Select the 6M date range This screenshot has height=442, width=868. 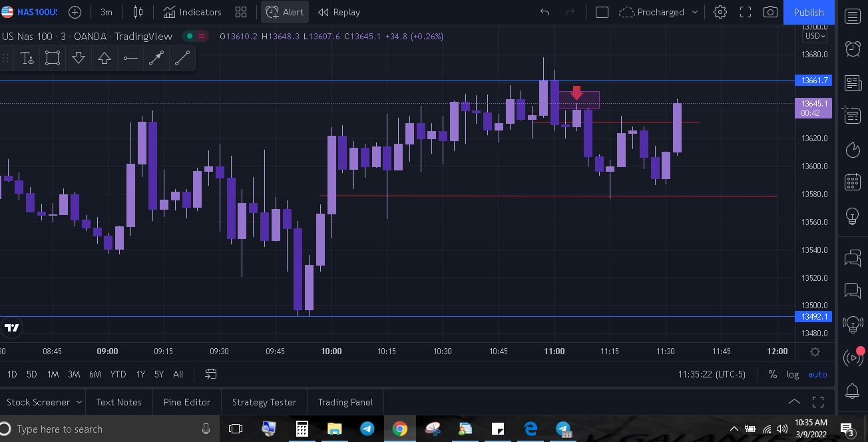(95, 374)
